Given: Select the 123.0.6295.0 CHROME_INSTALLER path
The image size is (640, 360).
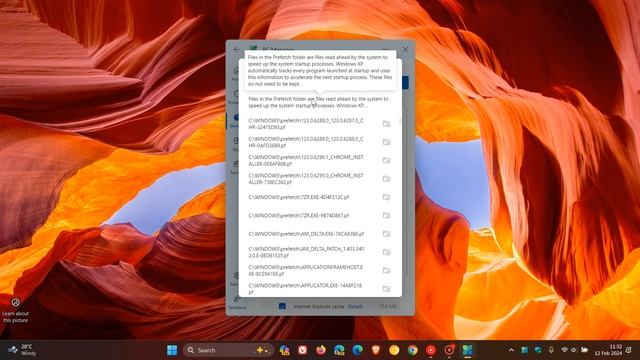Looking at the screenshot, I should point(306,179).
